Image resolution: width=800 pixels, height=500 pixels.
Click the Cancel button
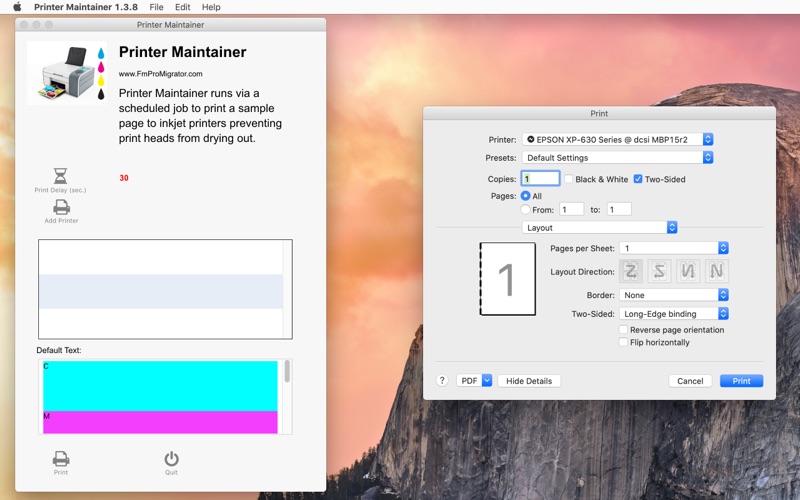point(690,381)
